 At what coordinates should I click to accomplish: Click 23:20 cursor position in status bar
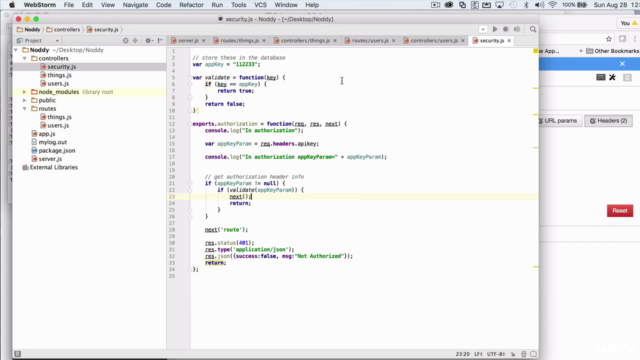click(x=462, y=354)
